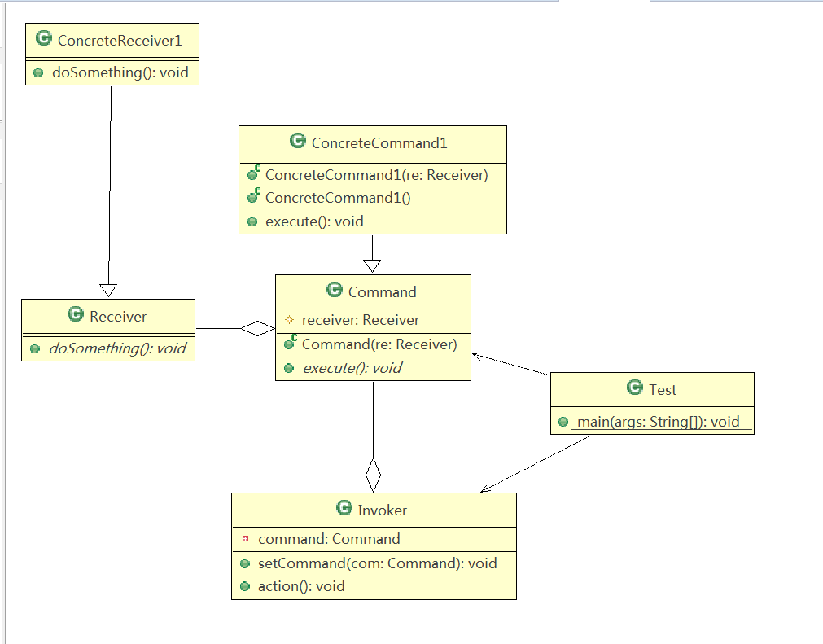
Task: Select doSomething(): void in ConcreteReceiver1
Action: tap(120, 72)
